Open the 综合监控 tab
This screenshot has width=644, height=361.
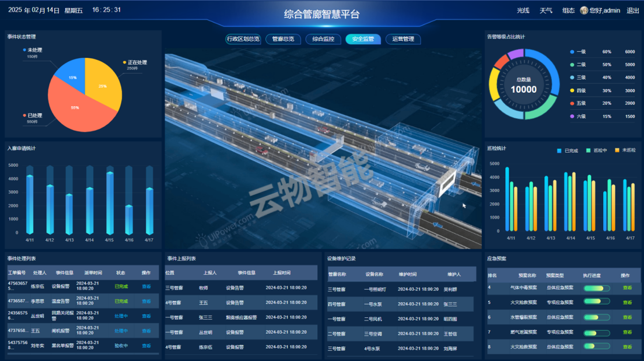tap(323, 39)
